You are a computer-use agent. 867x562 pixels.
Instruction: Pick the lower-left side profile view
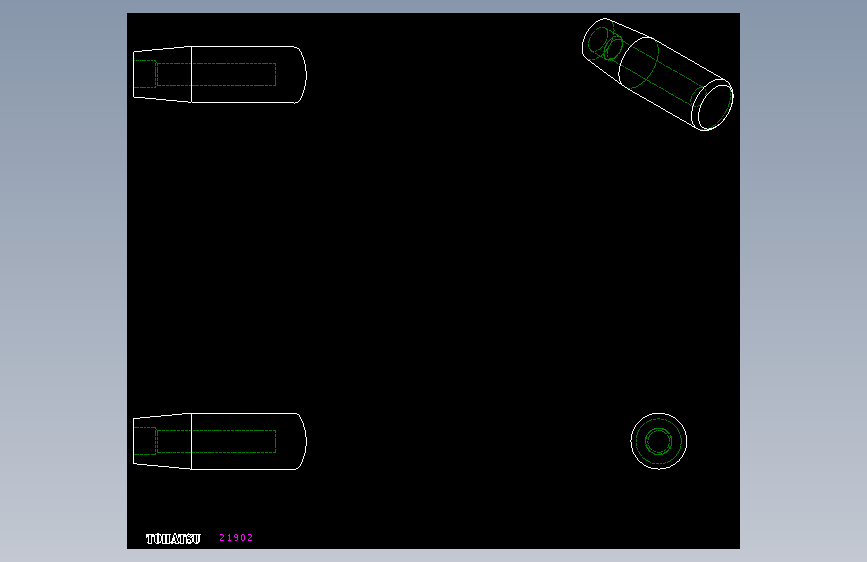pyautogui.click(x=220, y=441)
